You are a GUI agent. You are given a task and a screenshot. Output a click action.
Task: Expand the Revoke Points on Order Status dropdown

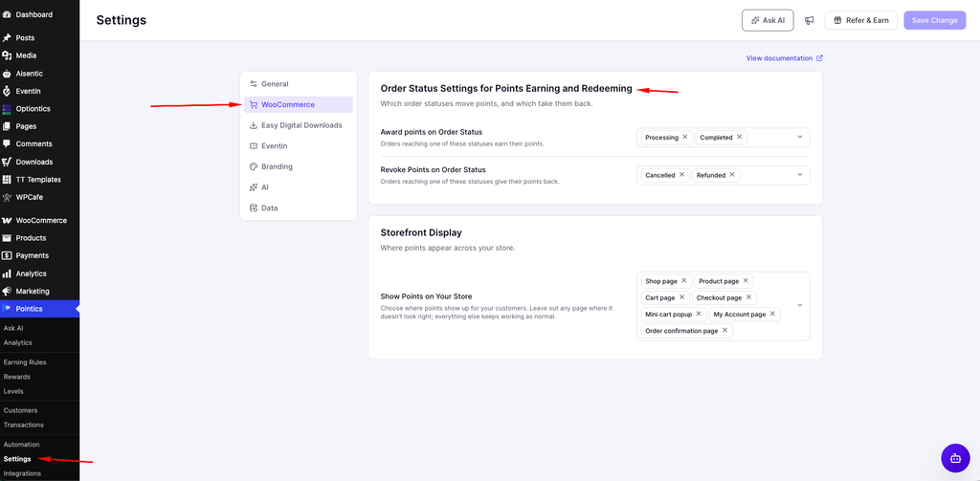[799, 175]
